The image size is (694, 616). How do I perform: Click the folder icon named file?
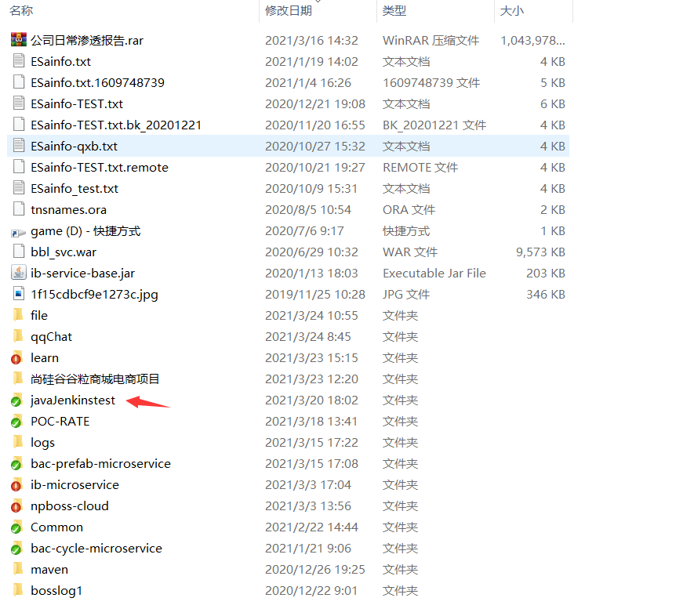click(18, 315)
